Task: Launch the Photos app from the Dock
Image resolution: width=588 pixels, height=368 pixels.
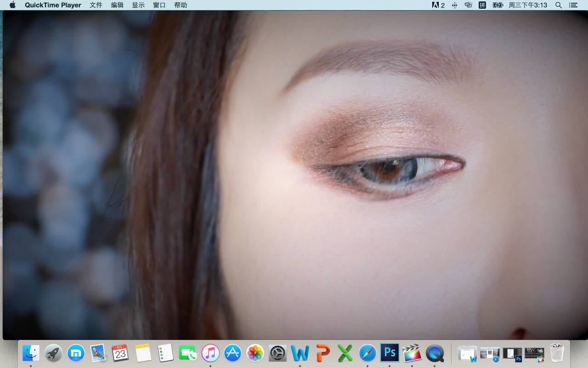Action: (255, 353)
